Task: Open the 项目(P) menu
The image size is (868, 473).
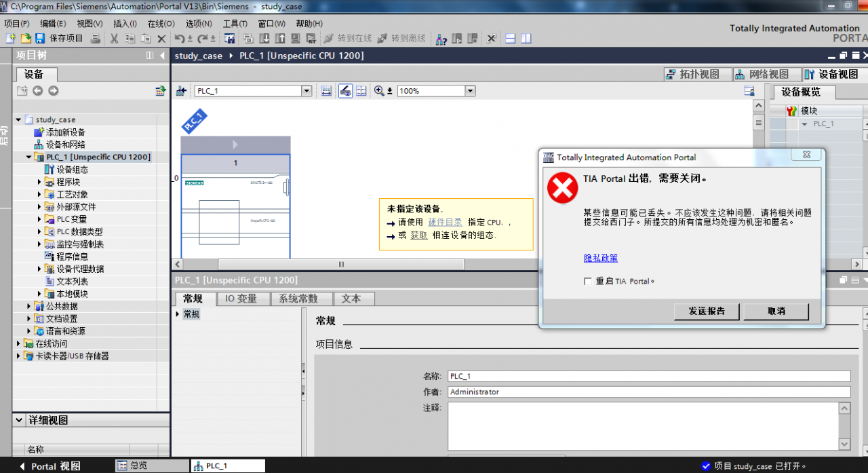Action: (x=16, y=23)
